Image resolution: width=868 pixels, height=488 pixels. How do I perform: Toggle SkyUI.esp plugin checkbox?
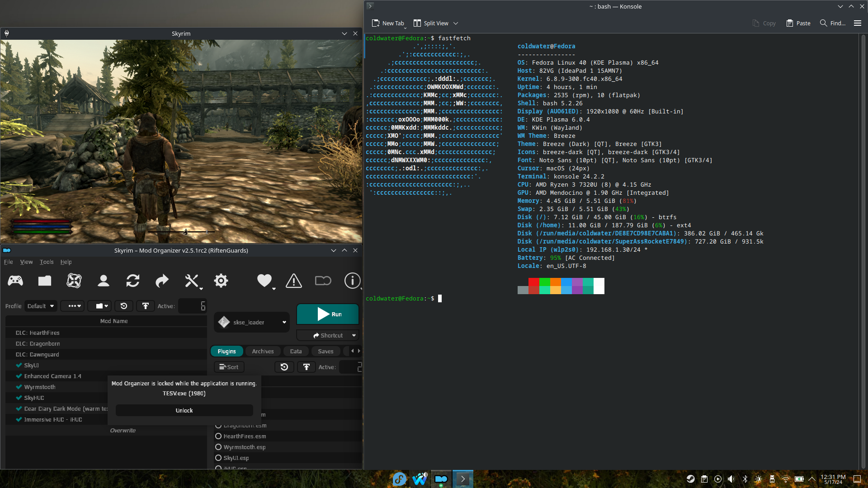tap(218, 458)
